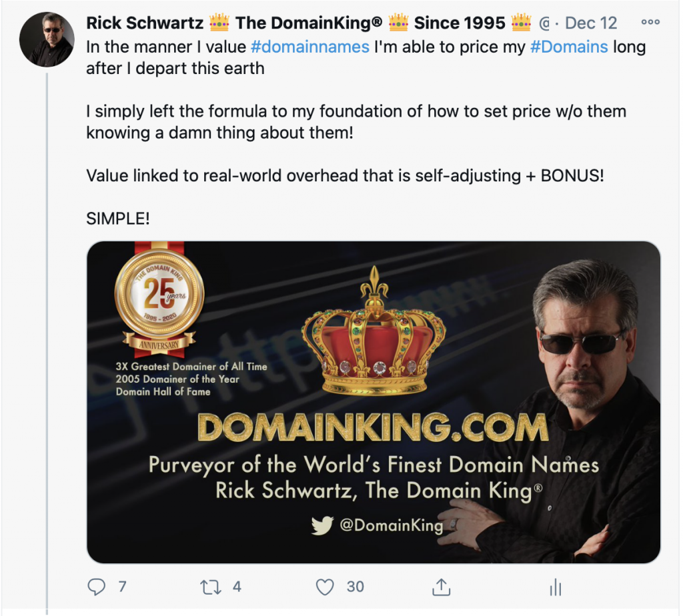Click the 25 years anniversary medal badge
The height and width of the screenshot is (616, 683).
pyautogui.click(x=159, y=297)
